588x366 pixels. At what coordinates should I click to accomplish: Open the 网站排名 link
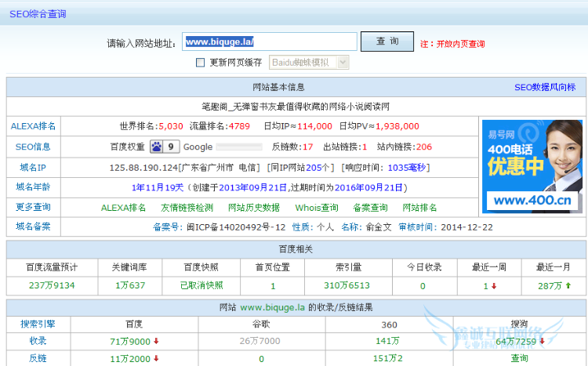pyautogui.click(x=419, y=208)
